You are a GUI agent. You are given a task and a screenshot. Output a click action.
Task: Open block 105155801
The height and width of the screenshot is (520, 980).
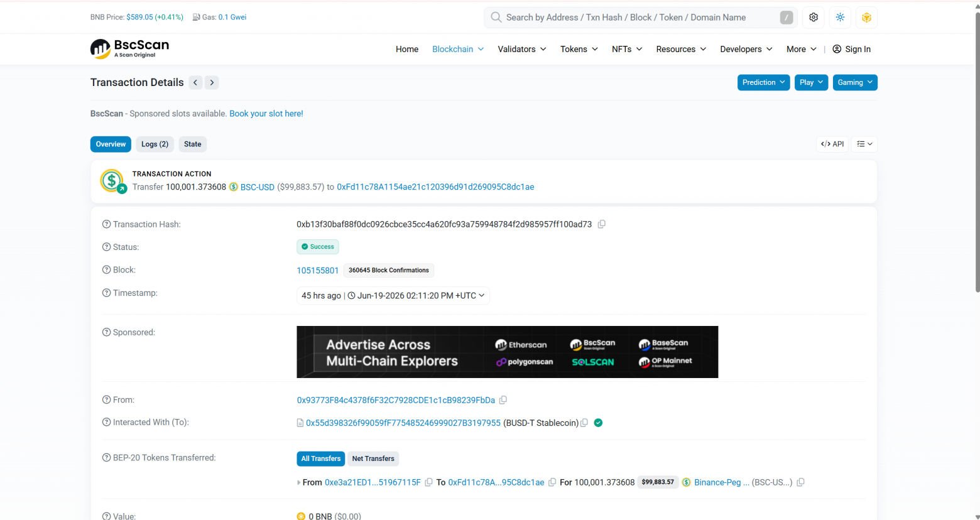coord(318,271)
